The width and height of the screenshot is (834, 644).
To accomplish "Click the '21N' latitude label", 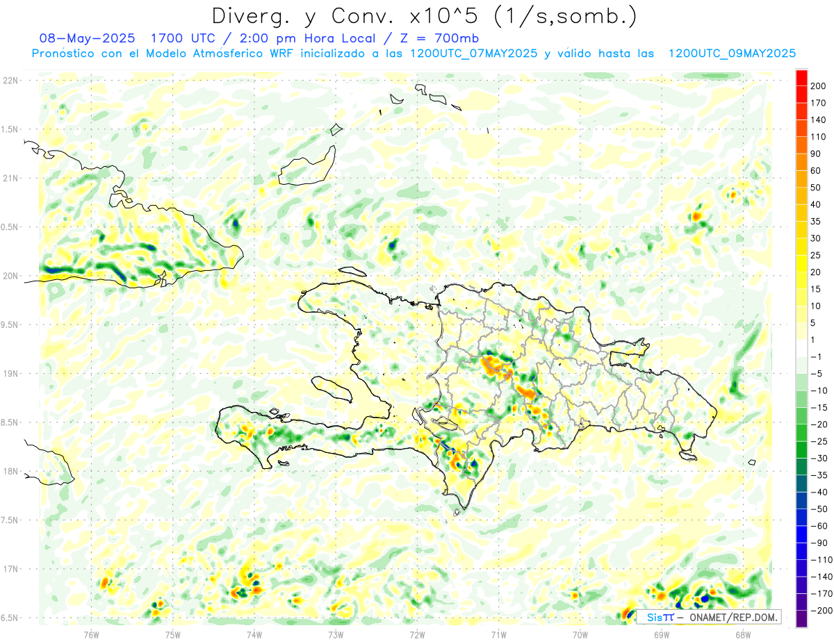I will pos(10,178).
